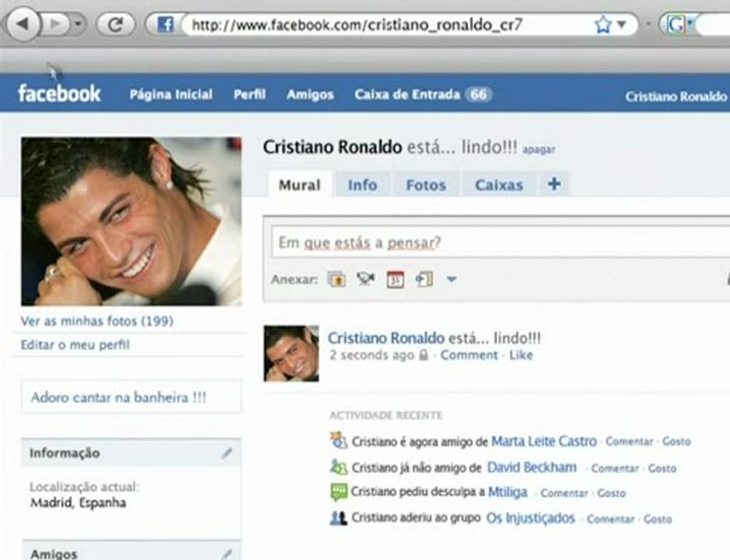The height and width of the screenshot is (560, 730).
Task: Switch to the Info tab
Action: (x=363, y=185)
